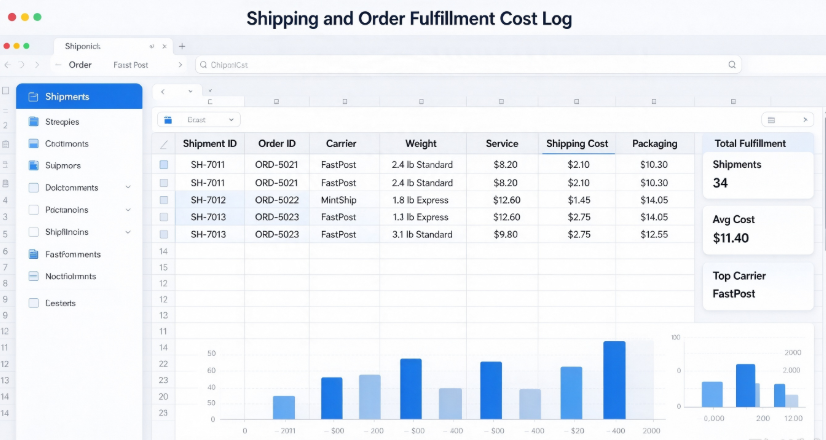Sort by Service column header

coord(502,143)
